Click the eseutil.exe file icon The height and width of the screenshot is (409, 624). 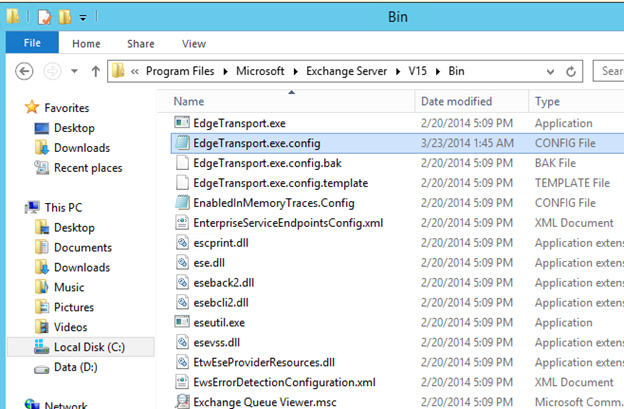point(182,322)
